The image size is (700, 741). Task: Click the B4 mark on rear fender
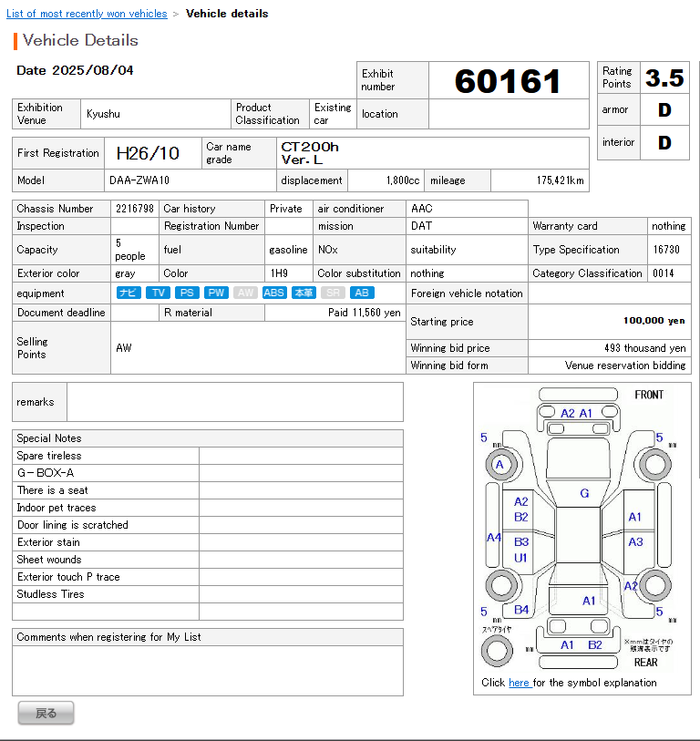coord(521,609)
